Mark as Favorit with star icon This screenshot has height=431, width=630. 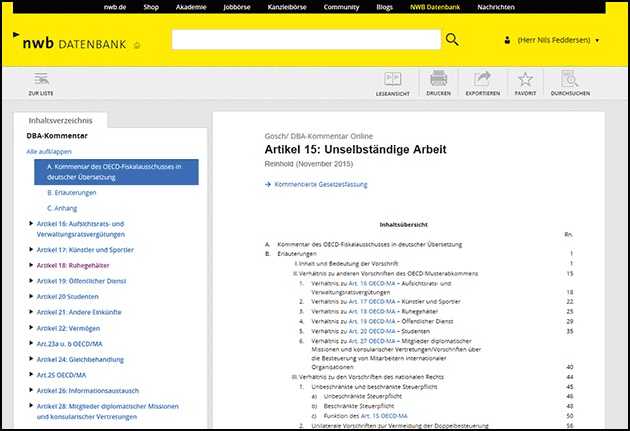tap(525, 81)
